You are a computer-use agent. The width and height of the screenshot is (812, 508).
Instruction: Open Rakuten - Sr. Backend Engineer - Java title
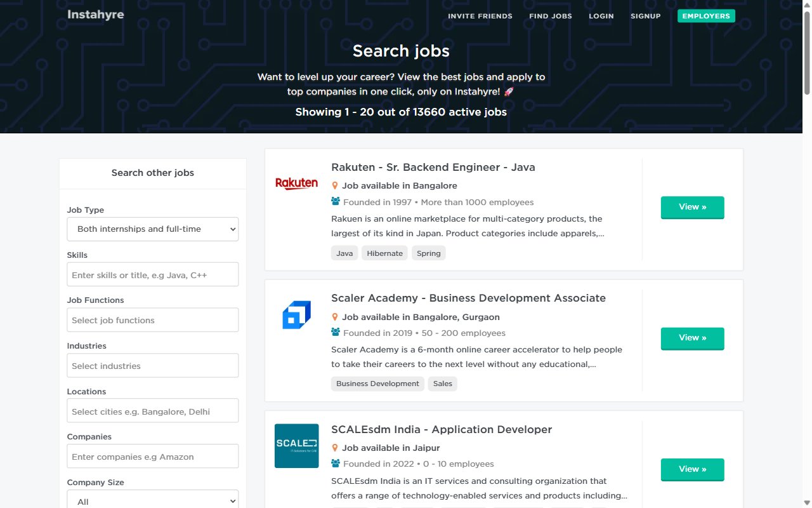(x=433, y=168)
